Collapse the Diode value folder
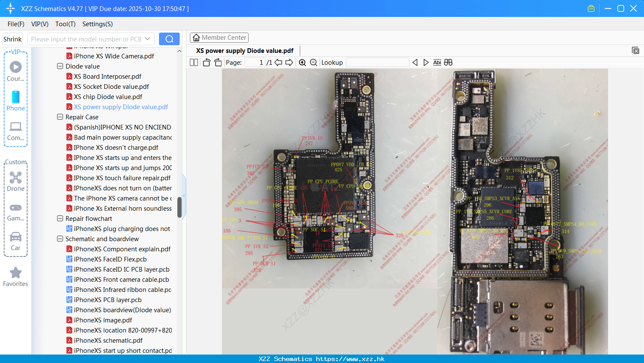 pos(60,66)
